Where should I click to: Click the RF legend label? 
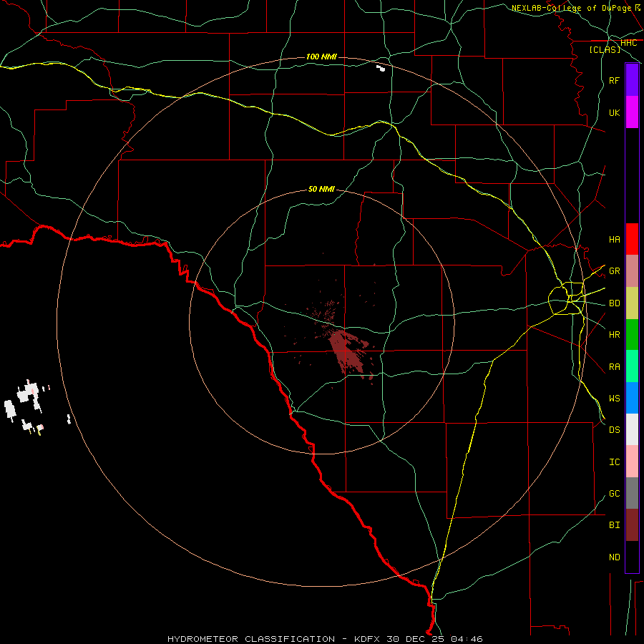(x=614, y=80)
